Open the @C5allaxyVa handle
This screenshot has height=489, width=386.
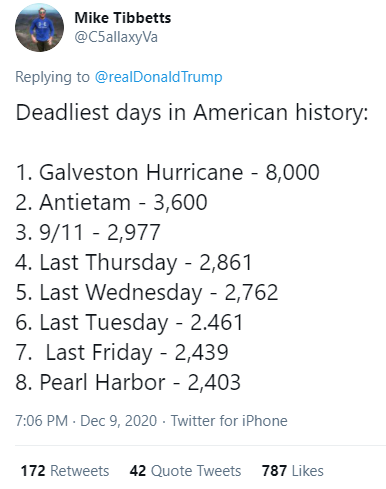click(x=116, y=37)
